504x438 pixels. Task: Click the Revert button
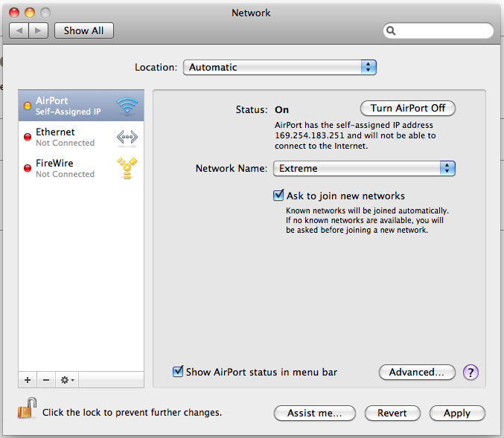(392, 413)
